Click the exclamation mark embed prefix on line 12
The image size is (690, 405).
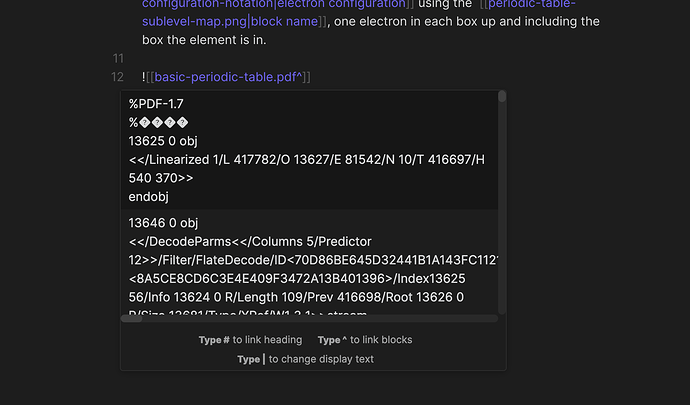click(x=143, y=77)
